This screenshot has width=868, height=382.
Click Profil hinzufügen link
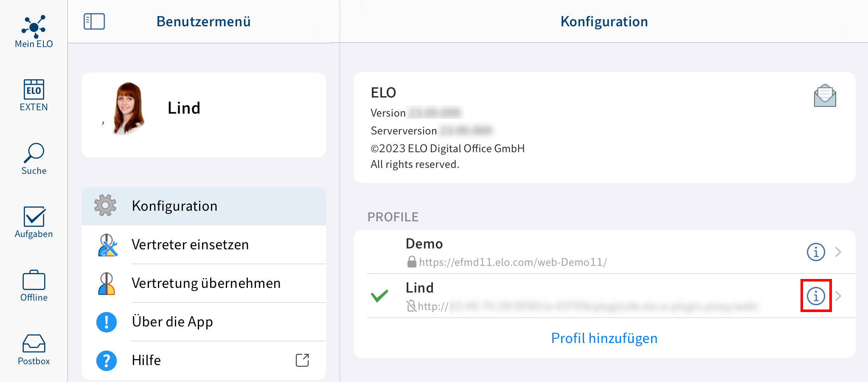pyautogui.click(x=604, y=338)
